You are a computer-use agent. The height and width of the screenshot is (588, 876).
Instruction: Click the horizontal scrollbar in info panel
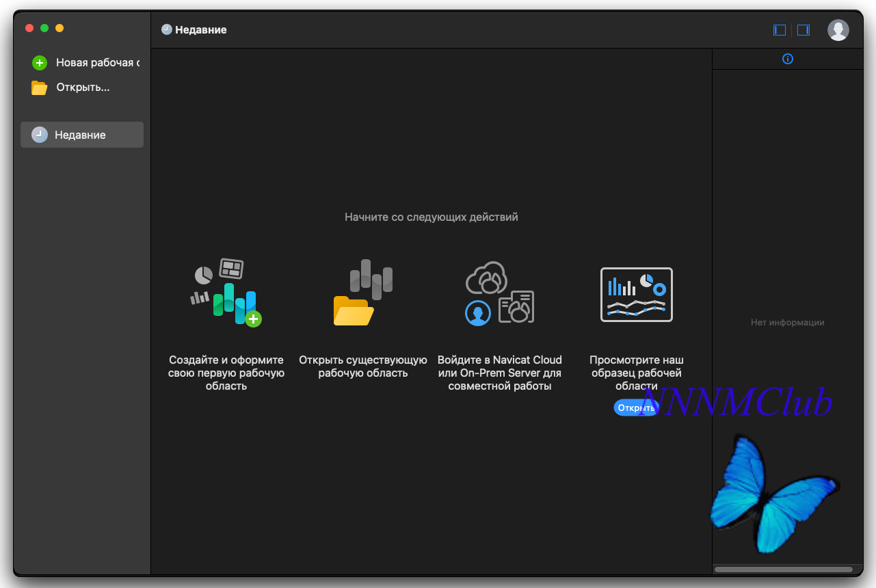click(x=784, y=569)
